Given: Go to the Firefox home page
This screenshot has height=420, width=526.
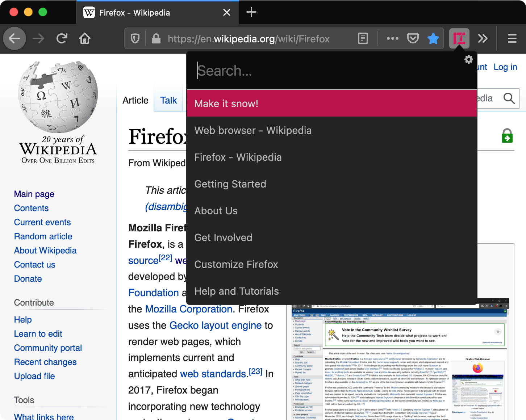Looking at the screenshot, I should click(85, 38).
